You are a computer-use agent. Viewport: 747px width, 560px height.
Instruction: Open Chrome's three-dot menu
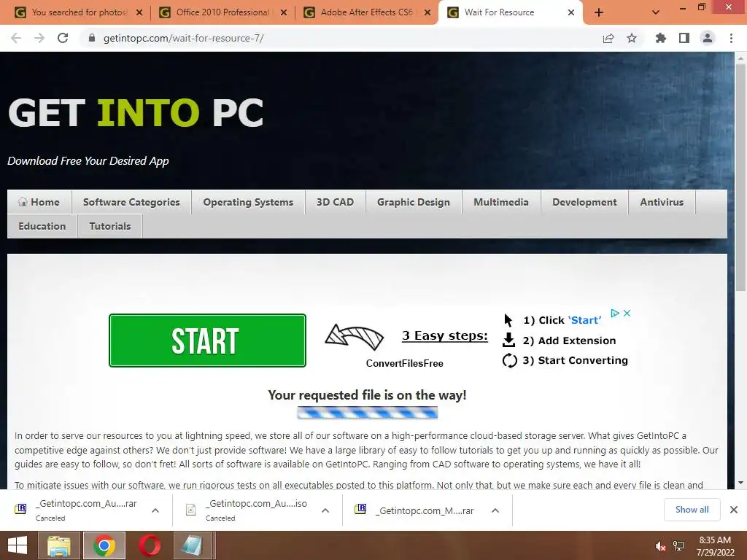coord(731,38)
